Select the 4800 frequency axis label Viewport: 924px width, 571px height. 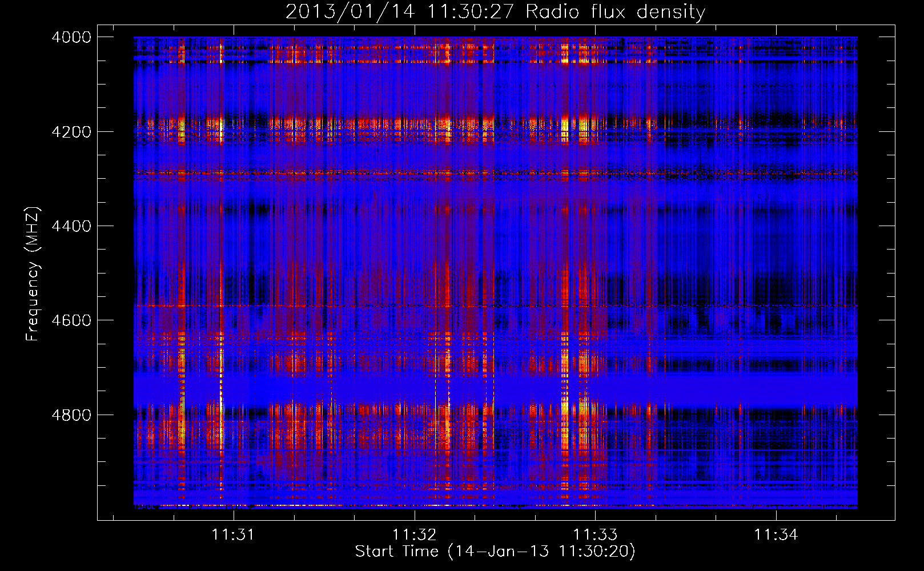click(x=71, y=415)
